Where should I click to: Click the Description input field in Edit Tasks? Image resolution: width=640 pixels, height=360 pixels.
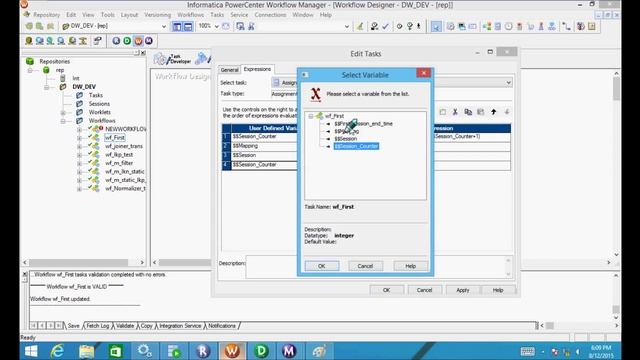tap(378, 267)
